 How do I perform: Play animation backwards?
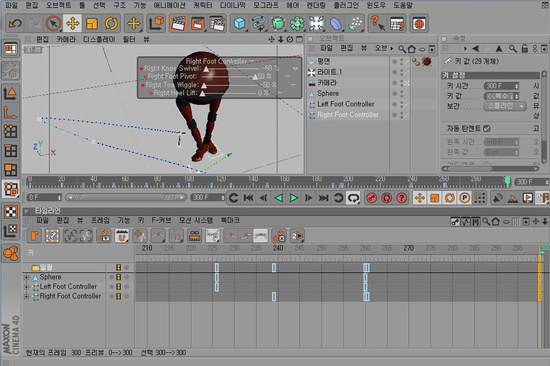[x=279, y=198]
